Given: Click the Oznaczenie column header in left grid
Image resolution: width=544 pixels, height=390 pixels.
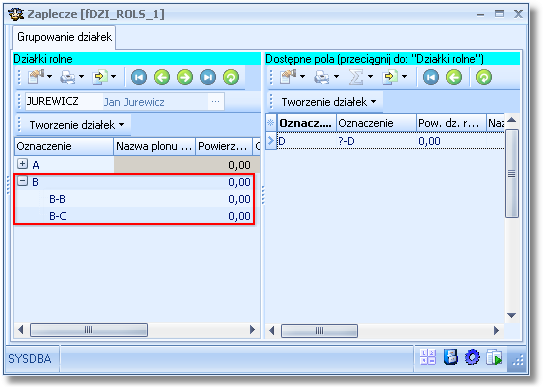Looking at the screenshot, I should tap(64, 146).
